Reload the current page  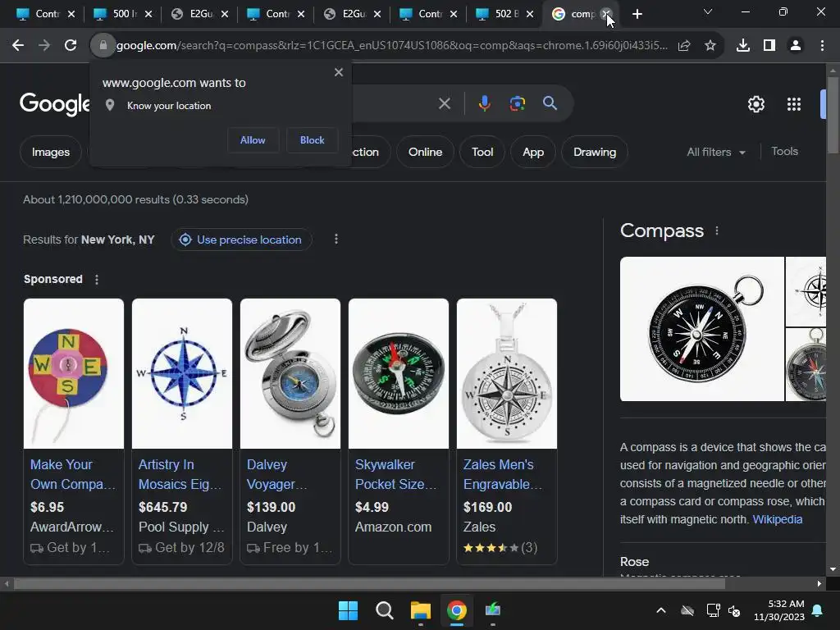pos(71,46)
